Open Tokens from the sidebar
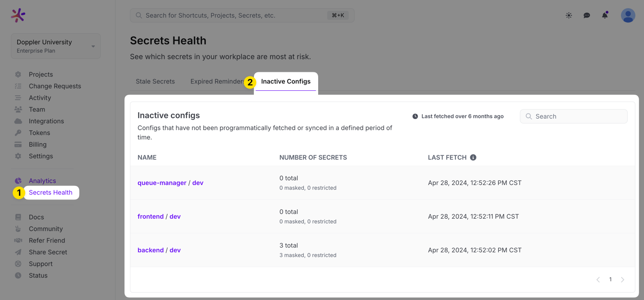Image resolution: width=644 pixels, height=300 pixels. [x=40, y=133]
